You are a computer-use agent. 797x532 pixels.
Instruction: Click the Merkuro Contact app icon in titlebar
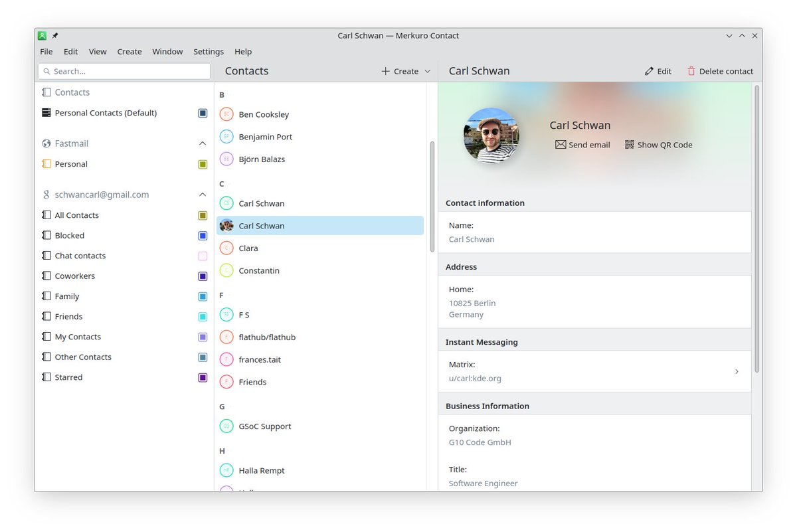point(43,36)
